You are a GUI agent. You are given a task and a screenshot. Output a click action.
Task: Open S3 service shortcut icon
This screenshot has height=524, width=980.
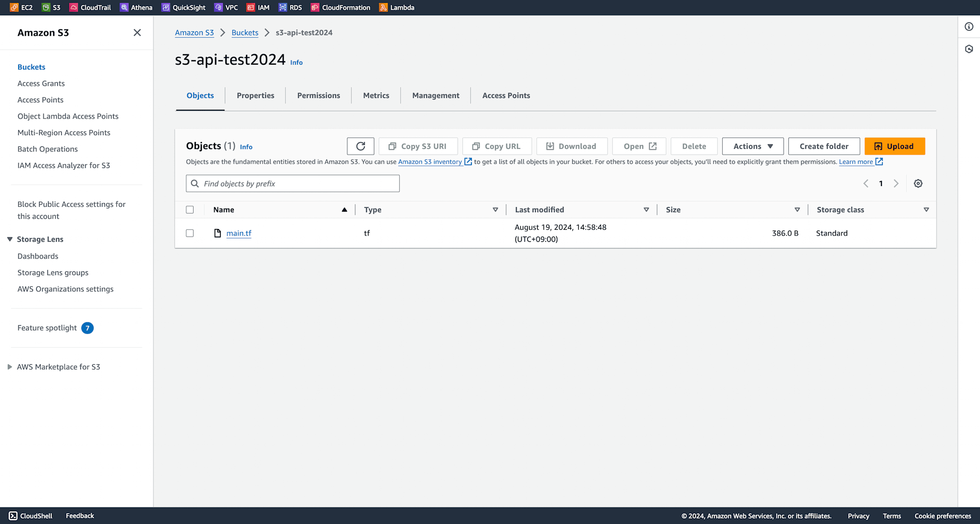tap(46, 7)
